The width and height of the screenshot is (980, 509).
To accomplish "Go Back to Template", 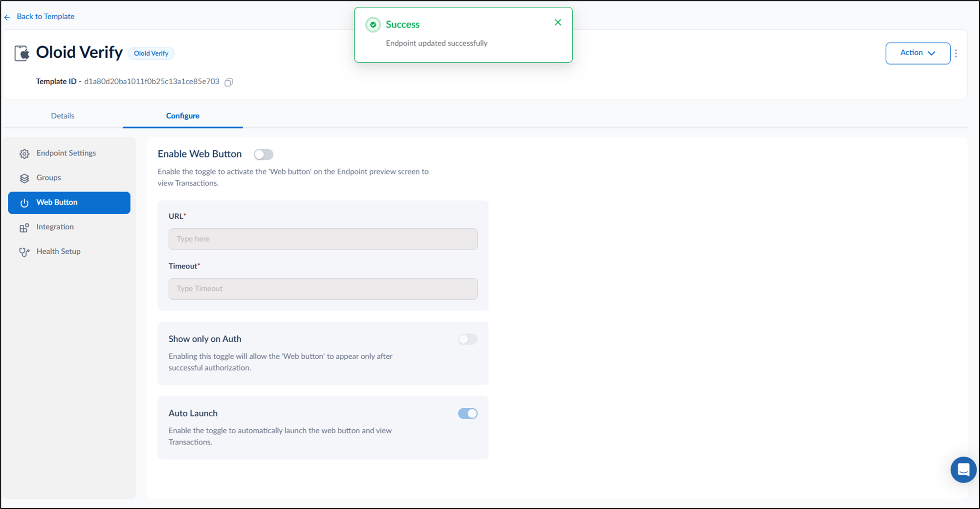I will 45,17.
